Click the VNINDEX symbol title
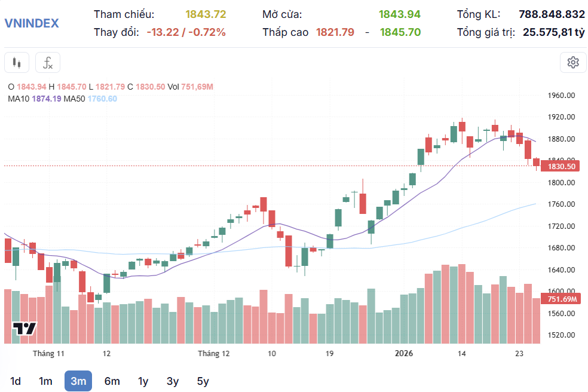 click(32, 23)
